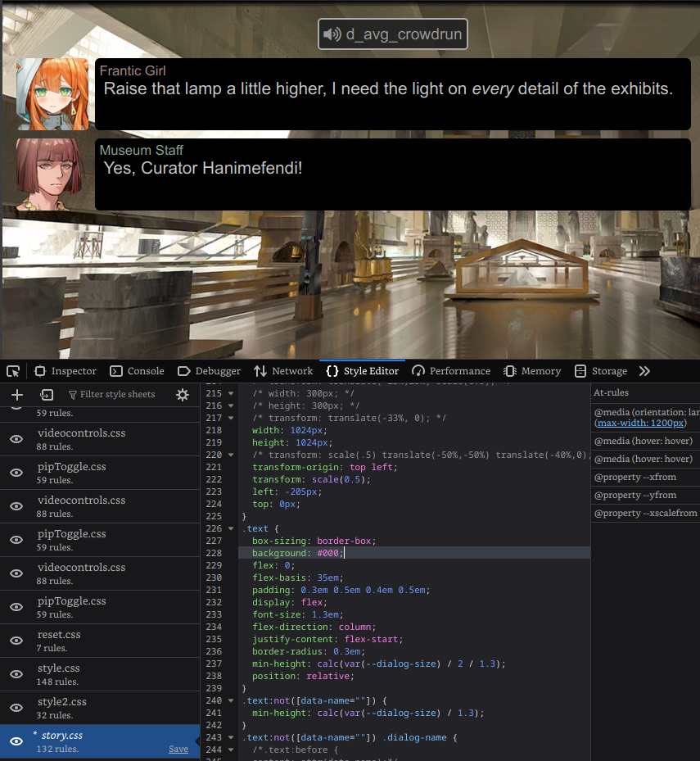Import a style sheet icon
The width and height of the screenshot is (700, 761).
47,395
